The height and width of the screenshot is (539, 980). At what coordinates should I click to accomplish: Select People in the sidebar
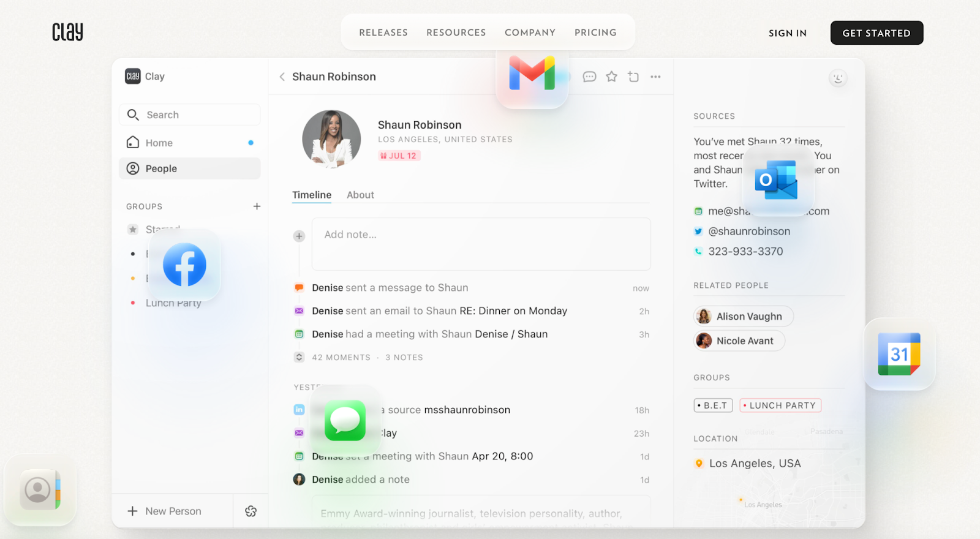tap(190, 168)
